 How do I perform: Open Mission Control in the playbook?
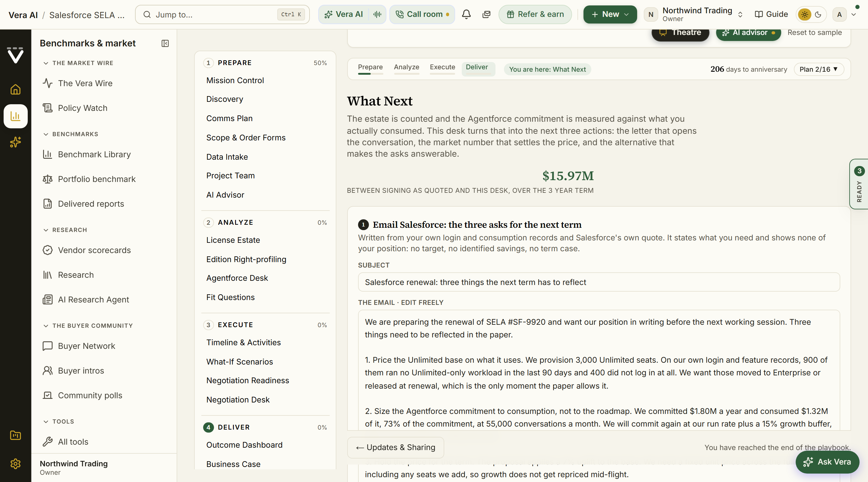[x=235, y=80]
